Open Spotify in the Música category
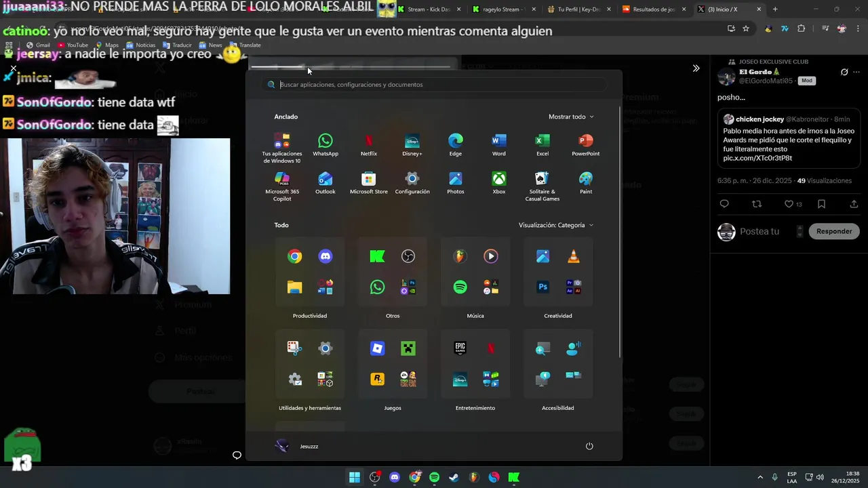This screenshot has height=488, width=868. pos(460,287)
